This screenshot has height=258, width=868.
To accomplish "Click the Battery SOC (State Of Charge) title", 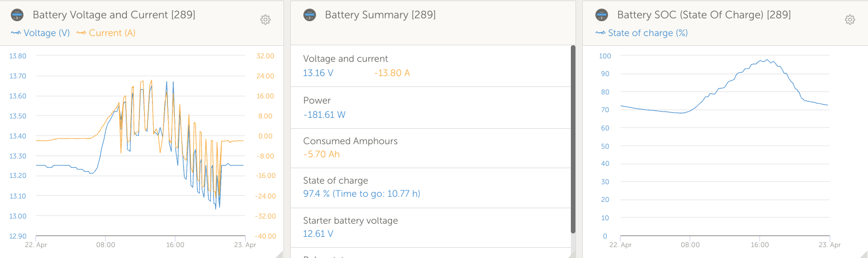I will [703, 15].
